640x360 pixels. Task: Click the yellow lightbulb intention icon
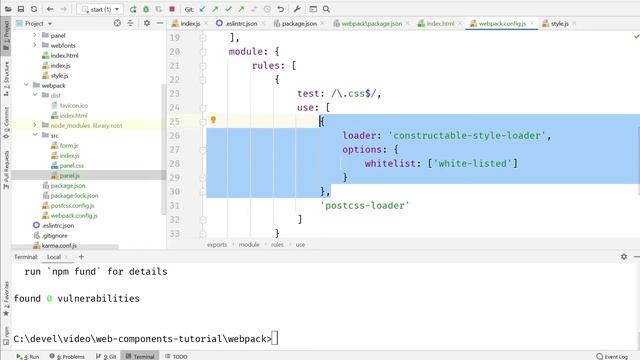tap(213, 120)
